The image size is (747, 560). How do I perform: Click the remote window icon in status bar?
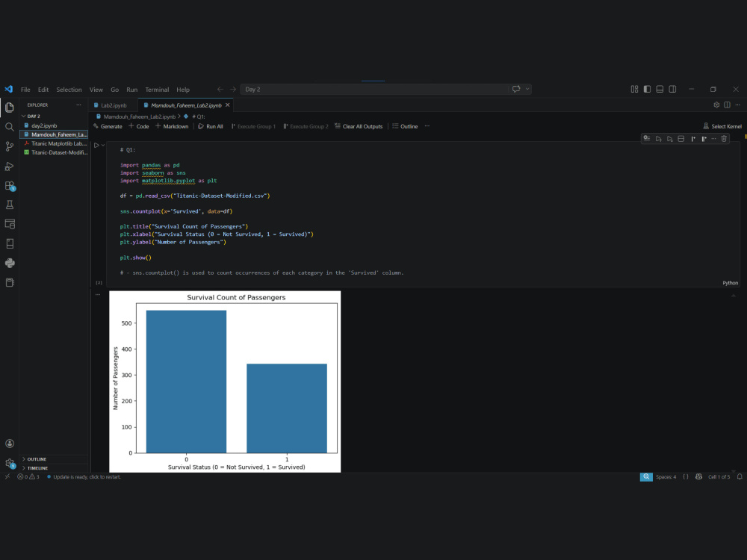pyautogui.click(x=7, y=476)
